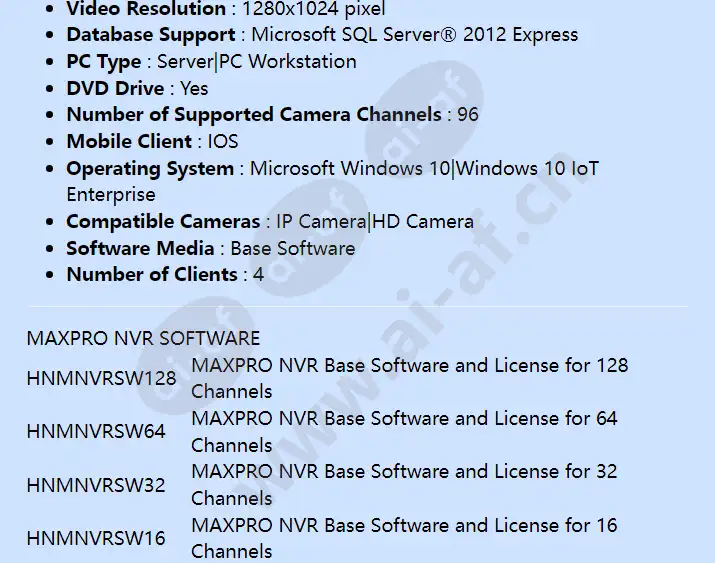This screenshot has width=715, height=563.
Task: Click the HNMNVRSW64 model number
Action: click(96, 432)
